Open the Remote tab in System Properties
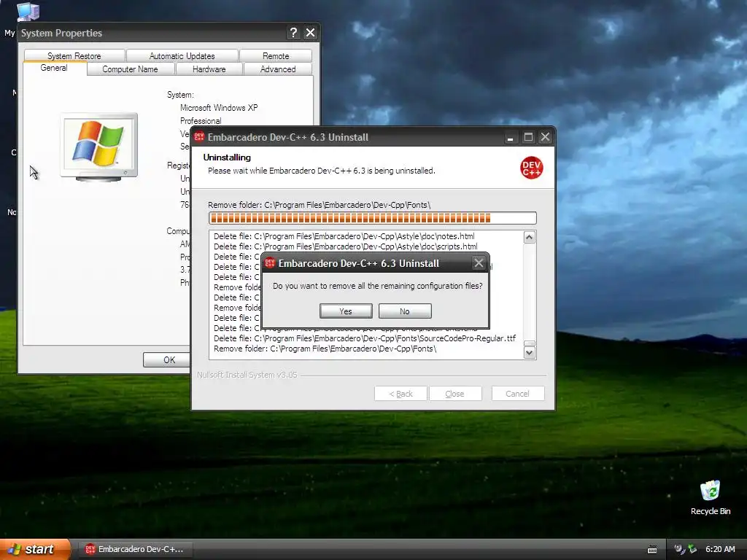Screen dimensions: 747x560 [x=276, y=55]
